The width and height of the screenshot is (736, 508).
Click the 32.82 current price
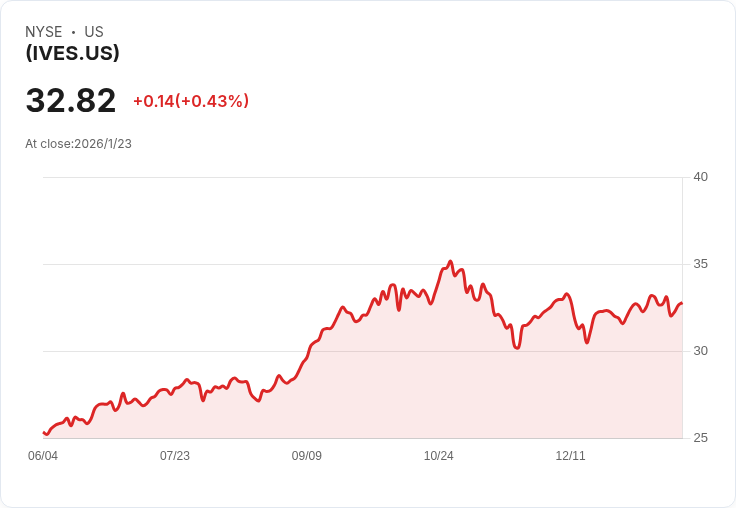click(x=71, y=101)
